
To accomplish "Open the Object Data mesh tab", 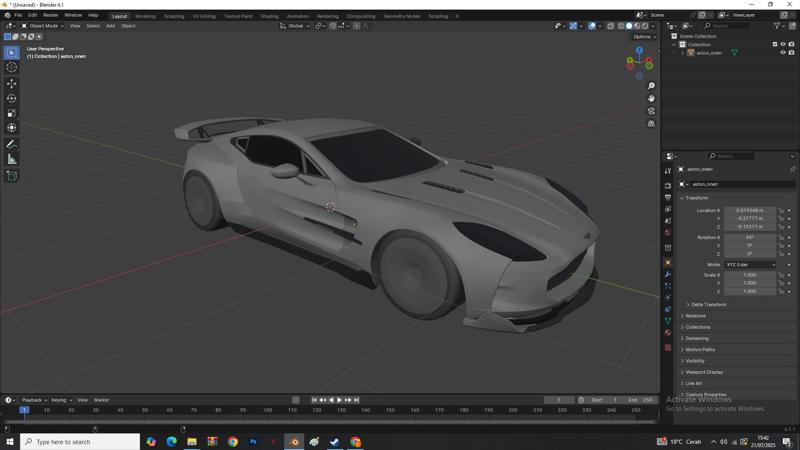I will (668, 321).
